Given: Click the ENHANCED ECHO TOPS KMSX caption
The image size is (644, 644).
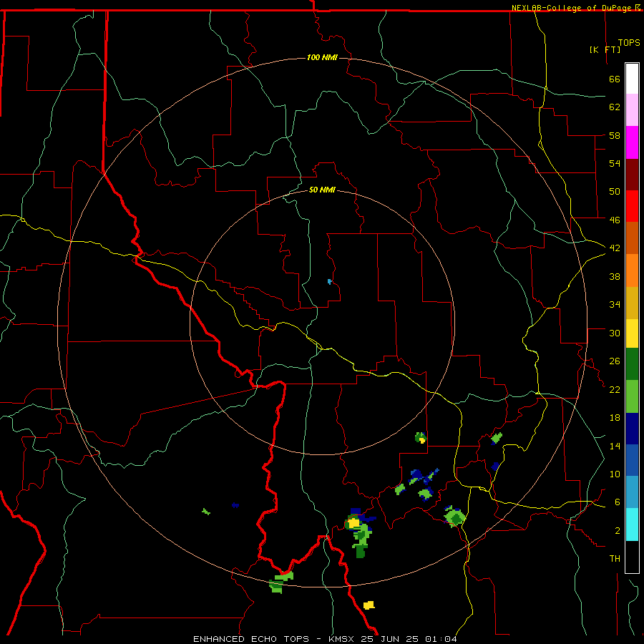Looking at the screenshot, I should pyautogui.click(x=325, y=639).
